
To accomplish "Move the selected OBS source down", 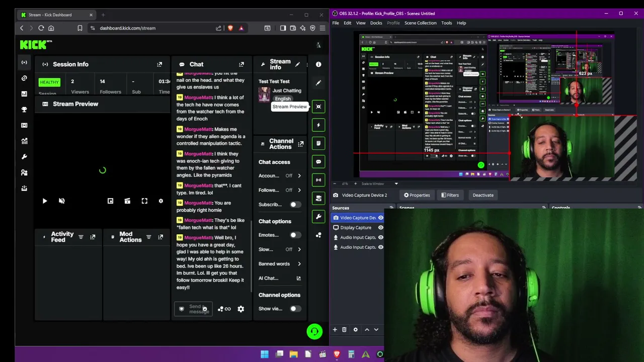I will pos(376,330).
